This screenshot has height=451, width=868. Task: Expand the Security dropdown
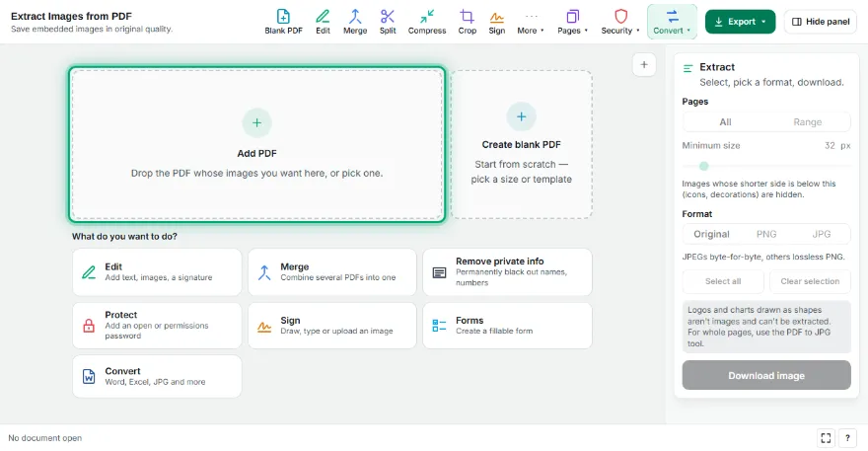click(620, 22)
